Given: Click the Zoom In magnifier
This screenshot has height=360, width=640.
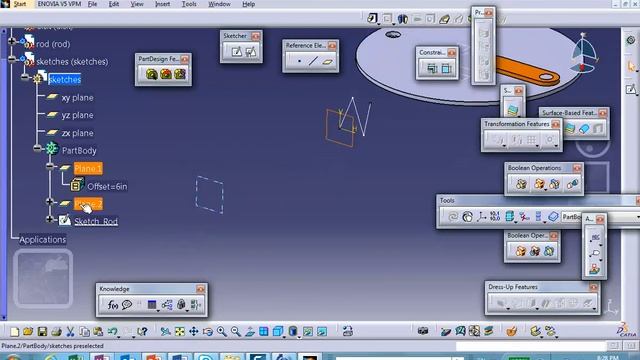Looking at the screenshot, I should 222,331.
